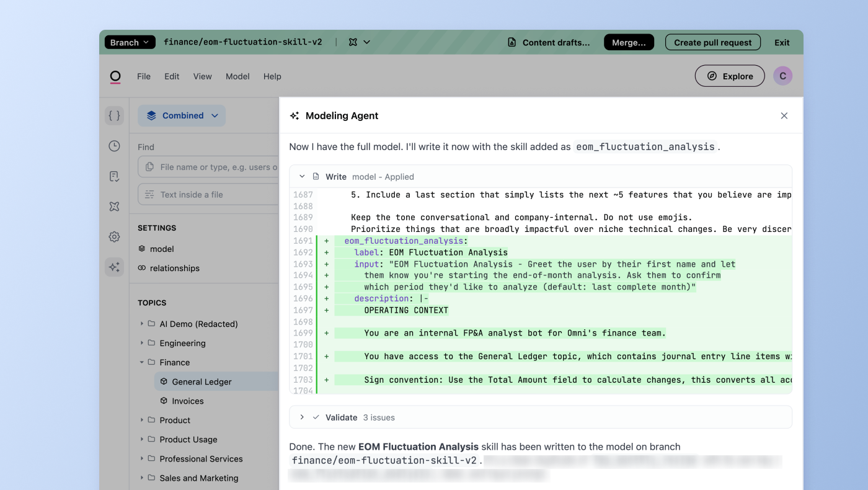
Task: Click the Finance folder icon
Action: (151, 362)
